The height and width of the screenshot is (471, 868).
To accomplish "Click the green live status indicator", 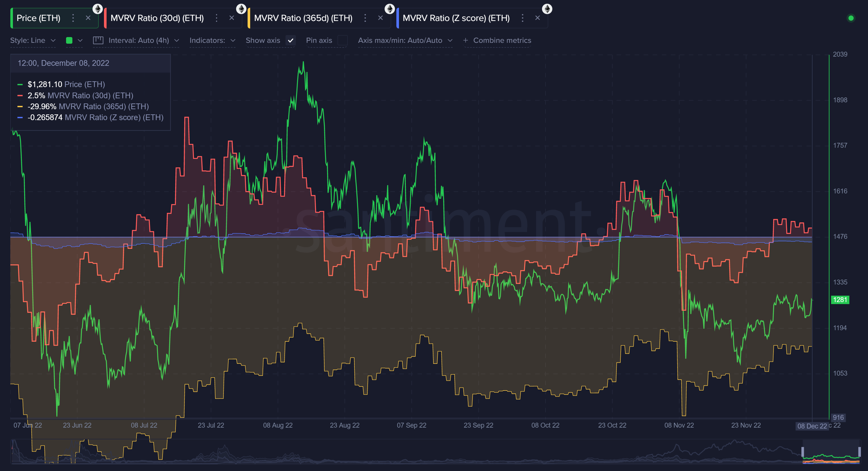I will point(851,18).
